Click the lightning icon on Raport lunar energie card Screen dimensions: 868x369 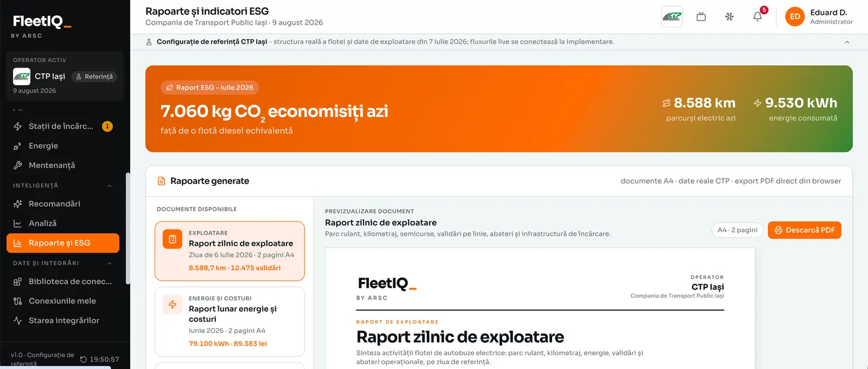[x=172, y=304]
